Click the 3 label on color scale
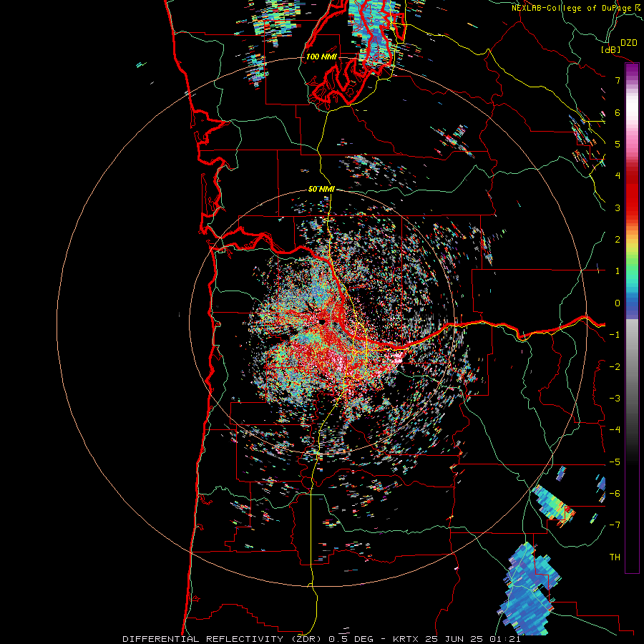The height and width of the screenshot is (644, 644). [x=618, y=208]
